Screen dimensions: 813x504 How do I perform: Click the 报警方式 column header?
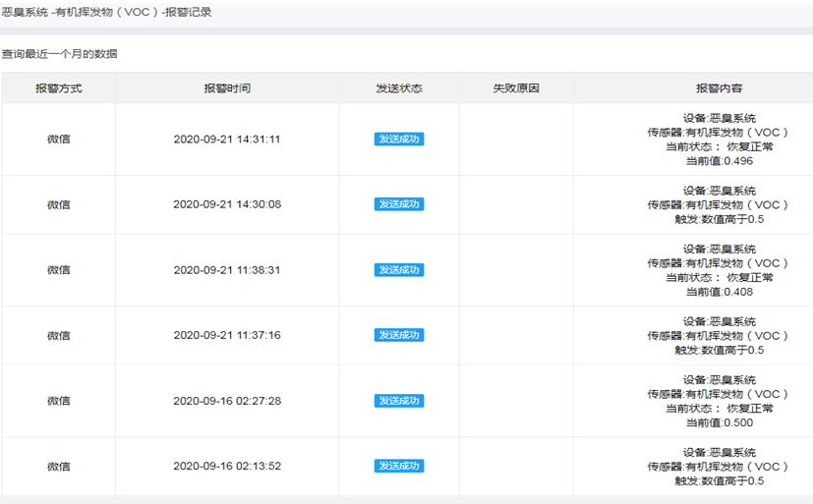coord(58,88)
